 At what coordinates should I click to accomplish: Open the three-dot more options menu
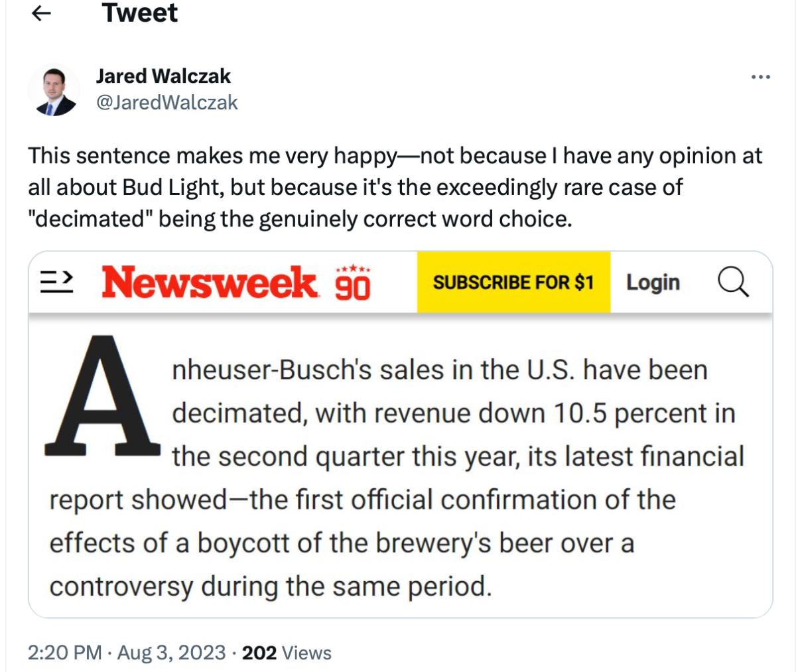[760, 78]
